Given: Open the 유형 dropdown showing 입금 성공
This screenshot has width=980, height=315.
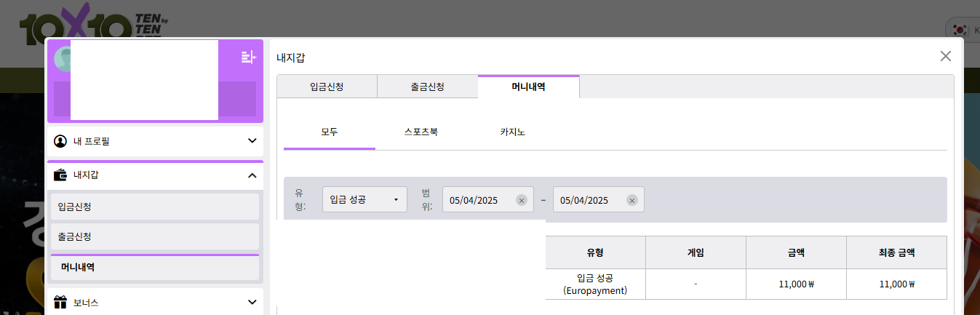Looking at the screenshot, I should [x=364, y=200].
